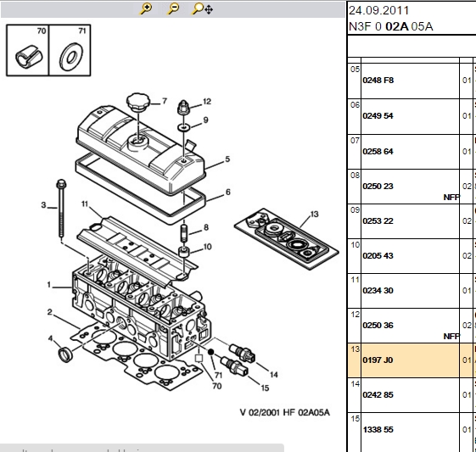
Task: Click callout 12 label on diagram
Action: pyautogui.click(x=207, y=102)
